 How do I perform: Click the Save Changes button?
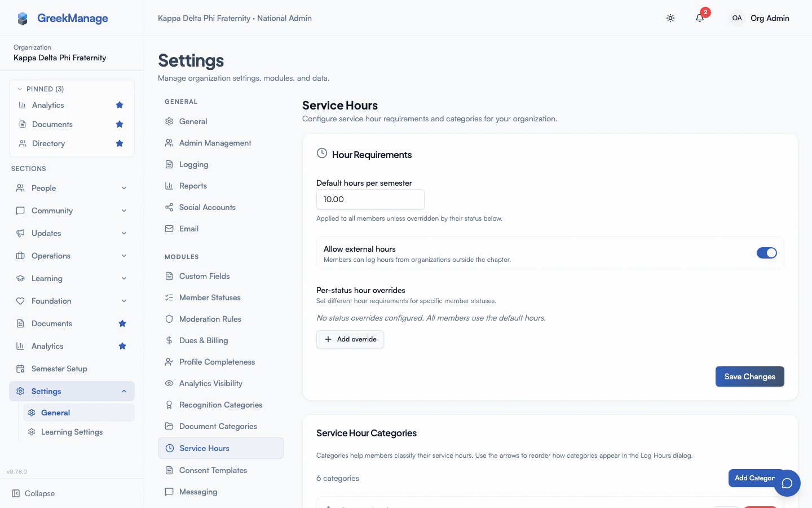tap(750, 376)
